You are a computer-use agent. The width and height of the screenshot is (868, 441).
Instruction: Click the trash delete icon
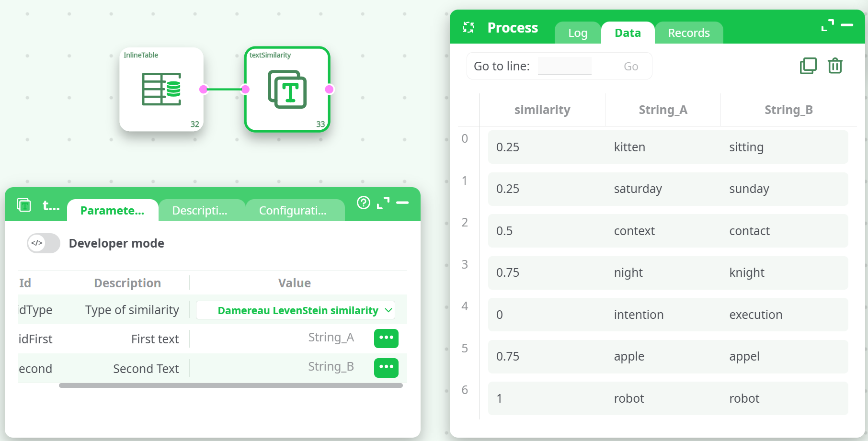(x=835, y=66)
